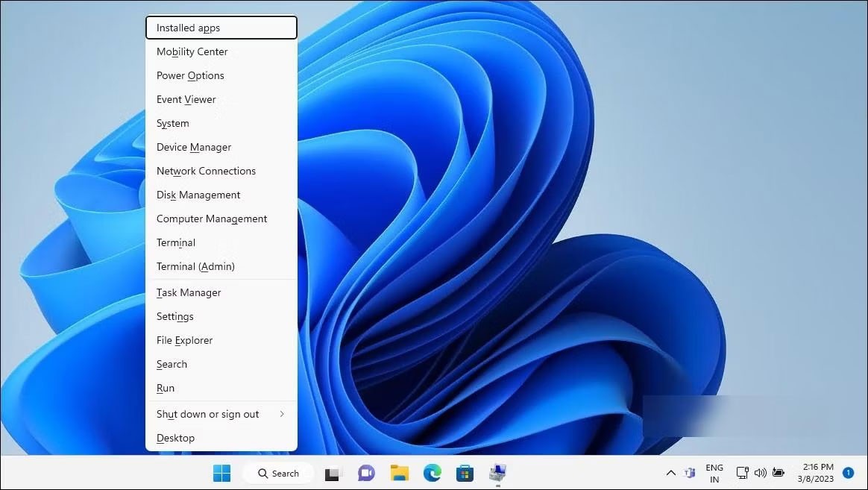Select Installed apps from the menu
Screen dimensions: 868x490
221,28
